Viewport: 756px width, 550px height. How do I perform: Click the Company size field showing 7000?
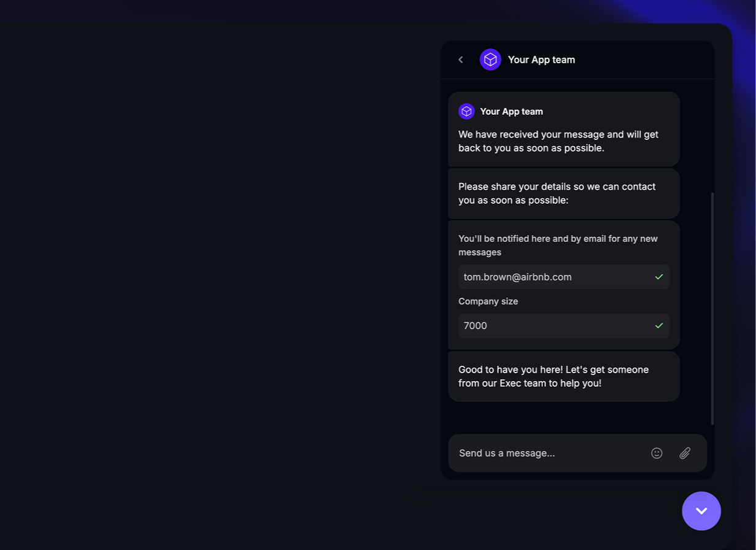point(552,326)
